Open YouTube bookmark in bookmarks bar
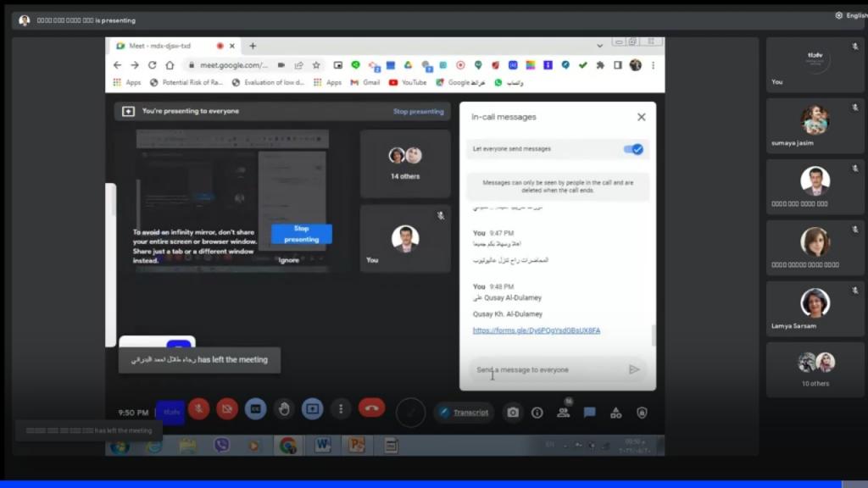 (x=408, y=83)
